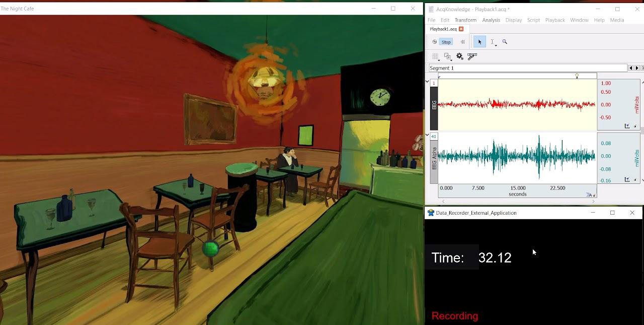Click small square icon in EEG Alpha scale

point(635,180)
